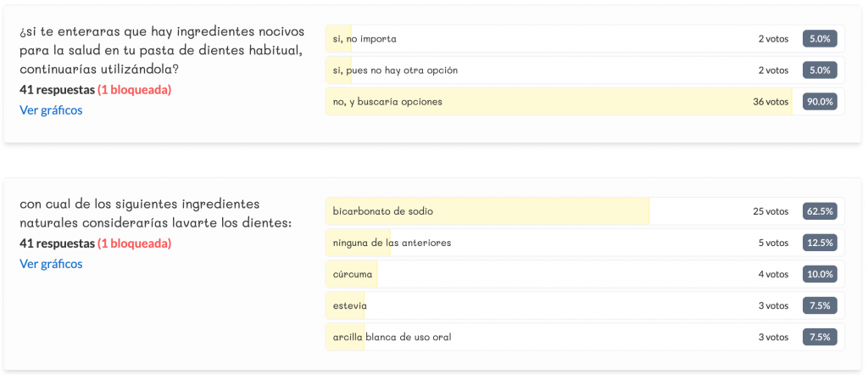The image size is (868, 375).
Task: Click '(1 bloqueada)' under the first question
Action: tap(134, 89)
